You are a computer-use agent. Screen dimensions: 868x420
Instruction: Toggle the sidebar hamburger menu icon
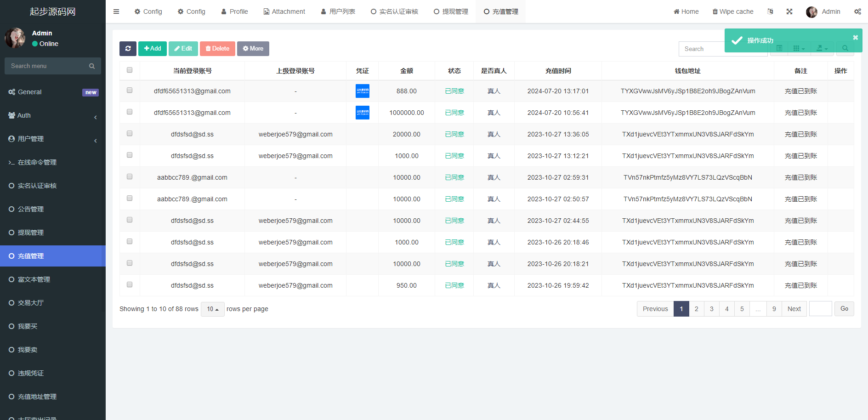[116, 11]
